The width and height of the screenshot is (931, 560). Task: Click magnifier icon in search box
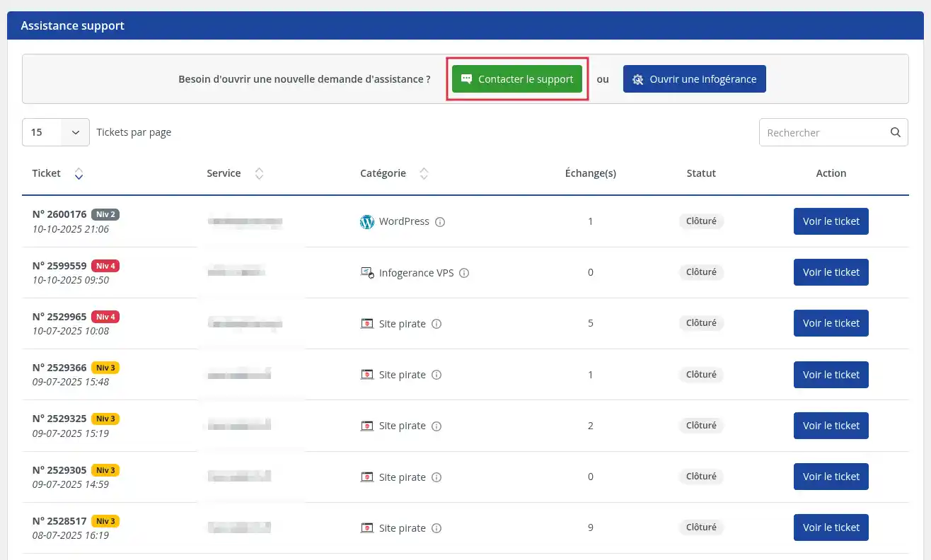(x=896, y=132)
